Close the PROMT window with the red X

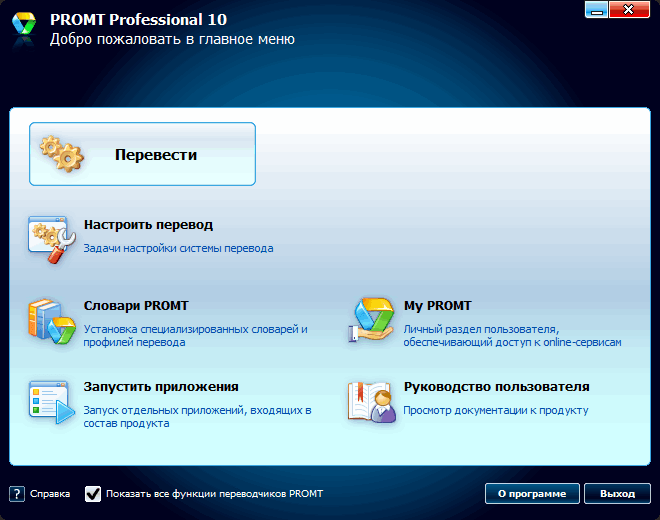coord(629,9)
